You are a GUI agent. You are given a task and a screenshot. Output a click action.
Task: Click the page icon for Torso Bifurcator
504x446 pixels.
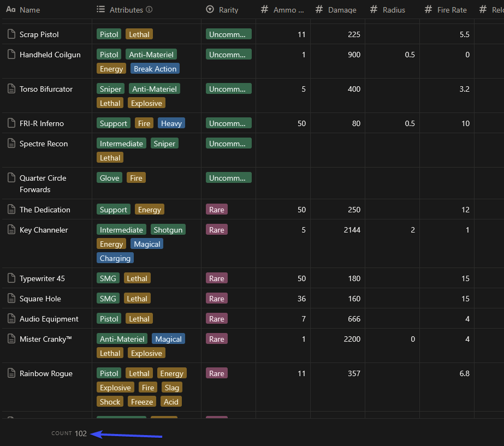coord(11,89)
